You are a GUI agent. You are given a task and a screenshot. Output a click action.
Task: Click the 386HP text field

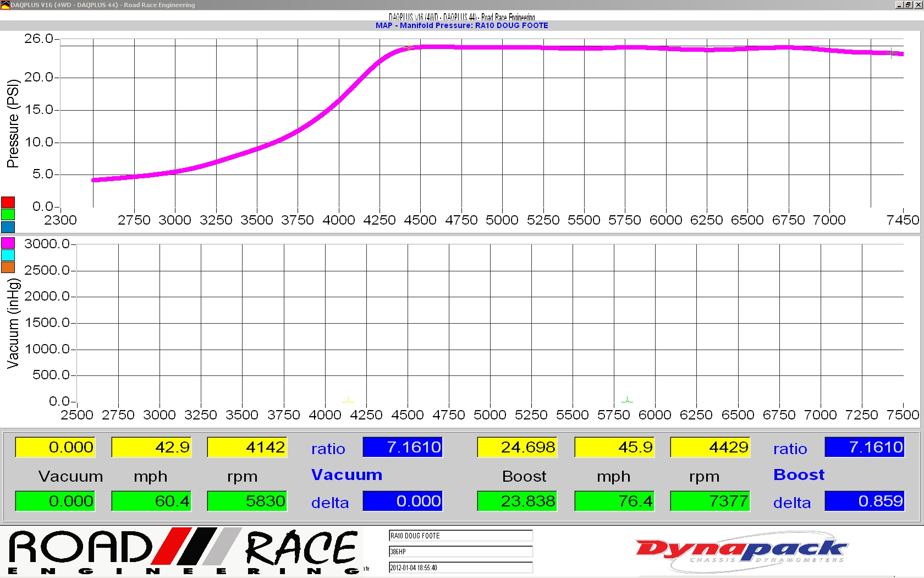pyautogui.click(x=460, y=552)
